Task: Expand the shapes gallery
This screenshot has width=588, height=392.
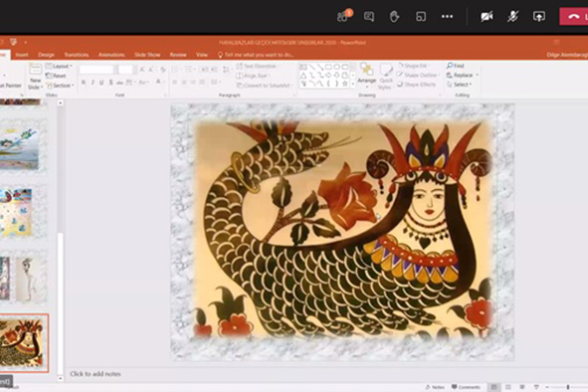Action: (352, 85)
